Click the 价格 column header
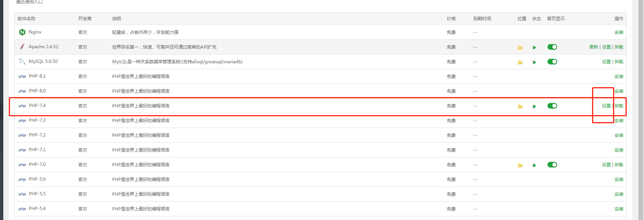 [451, 19]
